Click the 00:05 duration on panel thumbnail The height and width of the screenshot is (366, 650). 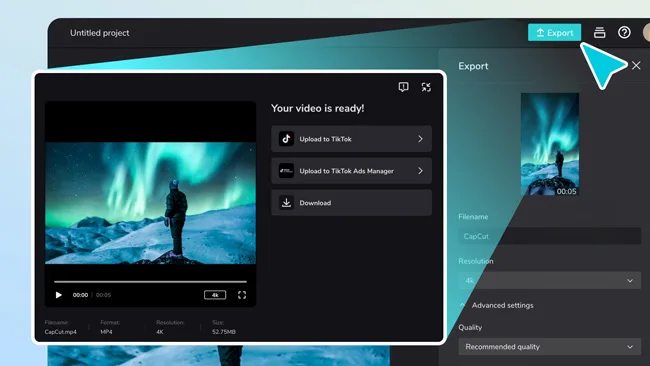click(x=566, y=191)
